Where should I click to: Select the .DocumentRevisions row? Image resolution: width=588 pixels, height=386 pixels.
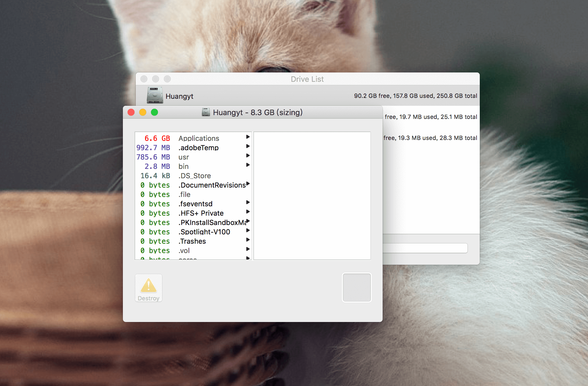(x=193, y=185)
